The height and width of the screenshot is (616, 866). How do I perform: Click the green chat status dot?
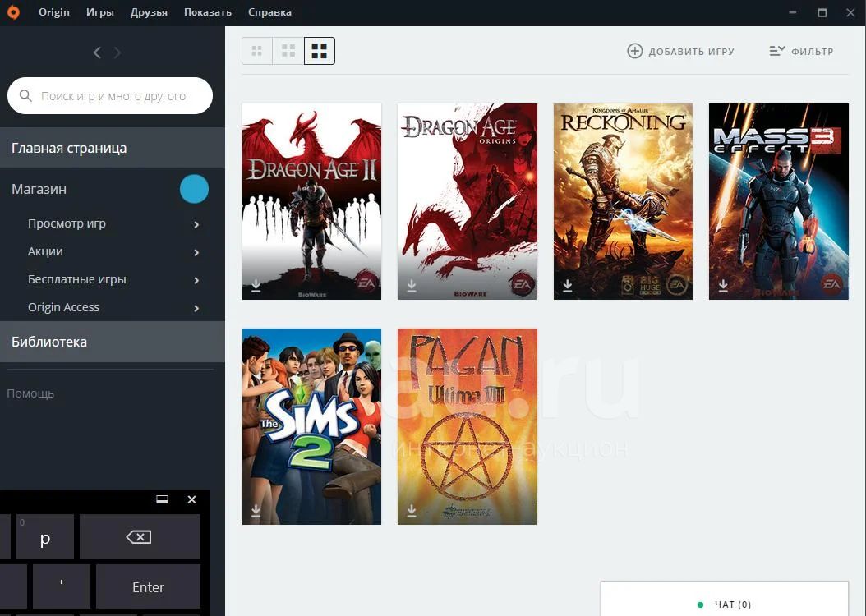[700, 605]
